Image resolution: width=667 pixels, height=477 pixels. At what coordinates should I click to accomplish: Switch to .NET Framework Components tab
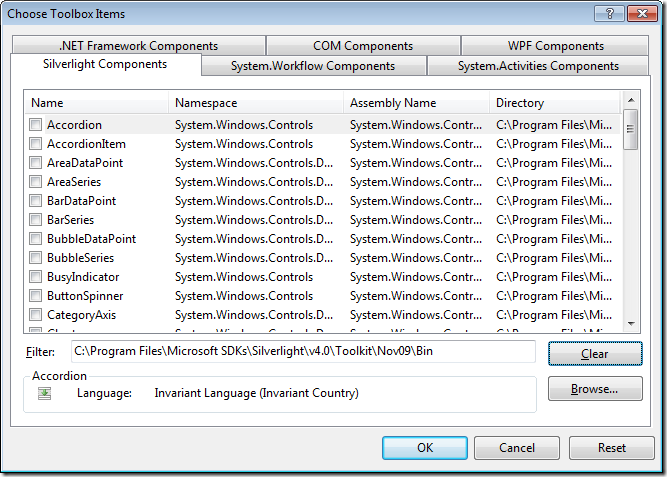pos(139,46)
